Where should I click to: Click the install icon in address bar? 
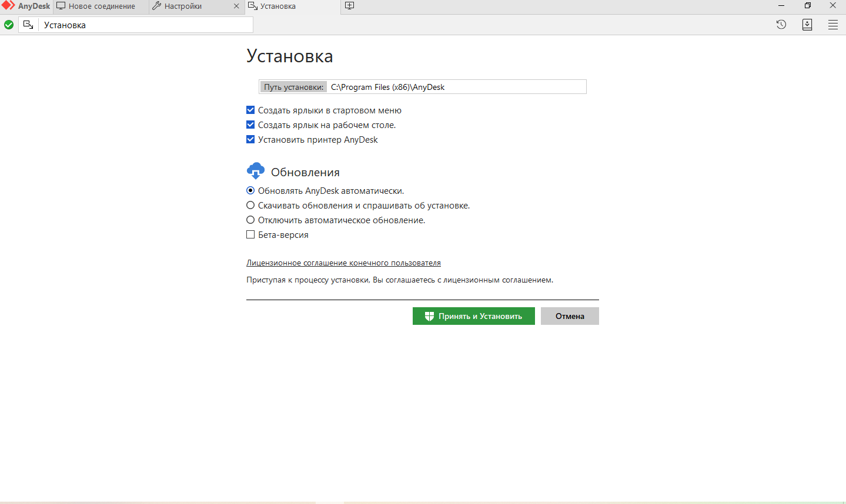click(28, 25)
